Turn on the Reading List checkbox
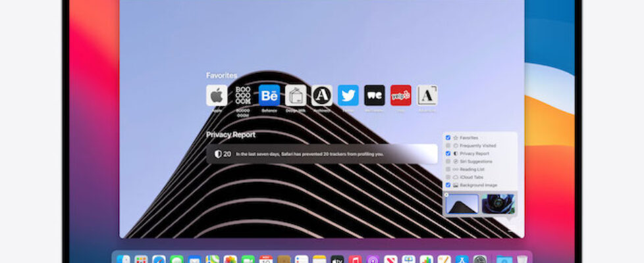The width and height of the screenshot is (644, 263). (448, 170)
